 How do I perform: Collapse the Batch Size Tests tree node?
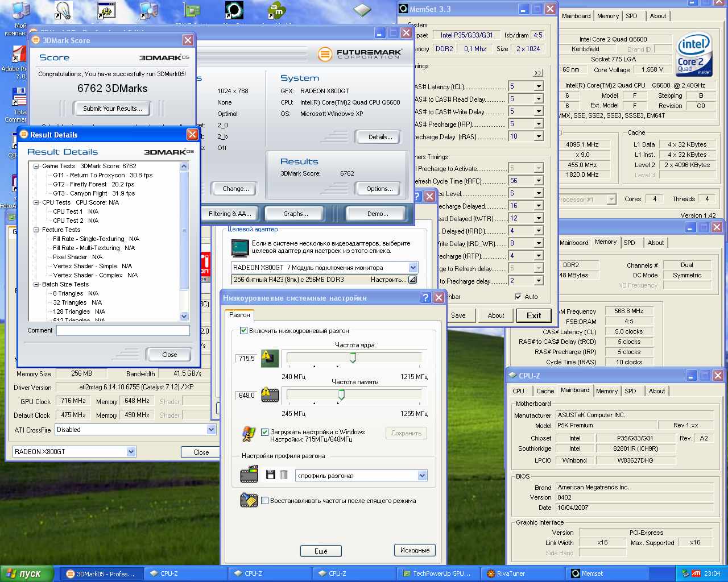(36, 284)
